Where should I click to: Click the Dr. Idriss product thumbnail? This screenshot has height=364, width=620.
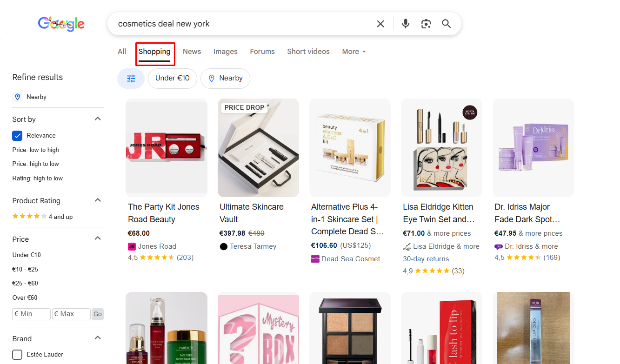tap(533, 147)
